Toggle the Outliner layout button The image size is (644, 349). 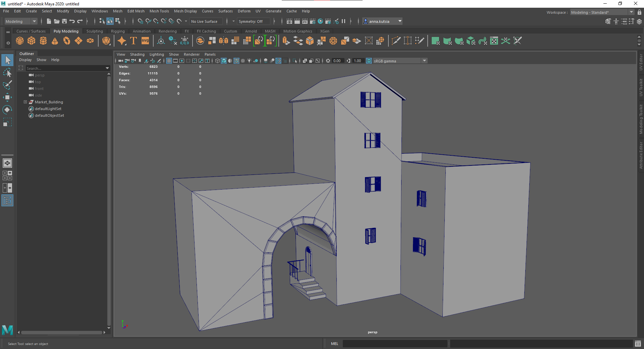[x=7, y=201]
